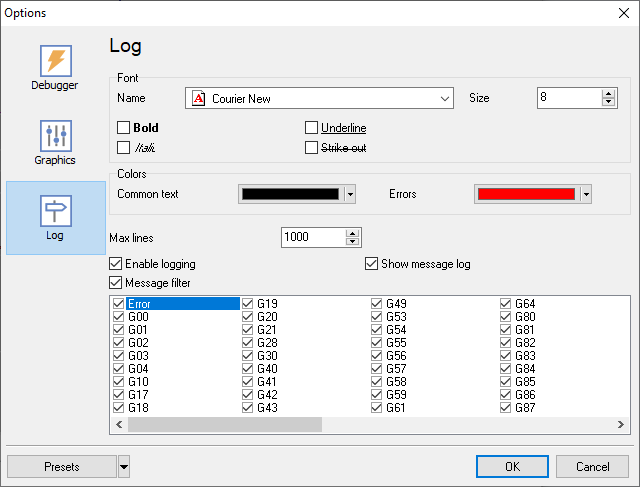Image resolution: width=640 pixels, height=487 pixels.
Task: Open the Graphics options page
Action: [56, 143]
